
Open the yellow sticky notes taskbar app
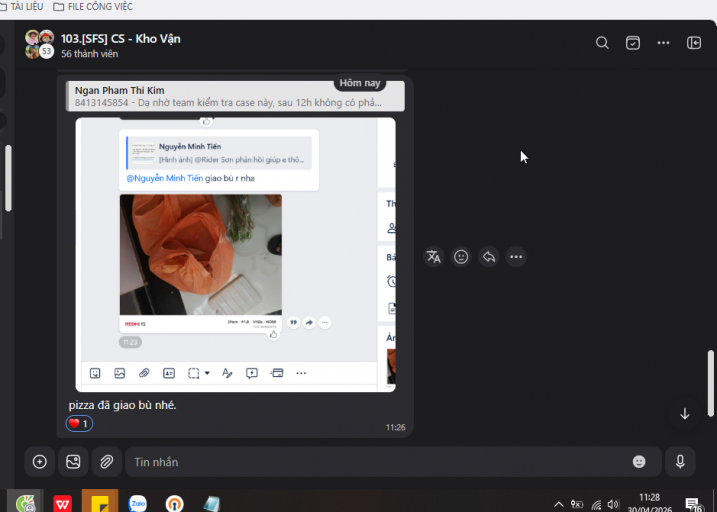pyautogui.click(x=100, y=502)
